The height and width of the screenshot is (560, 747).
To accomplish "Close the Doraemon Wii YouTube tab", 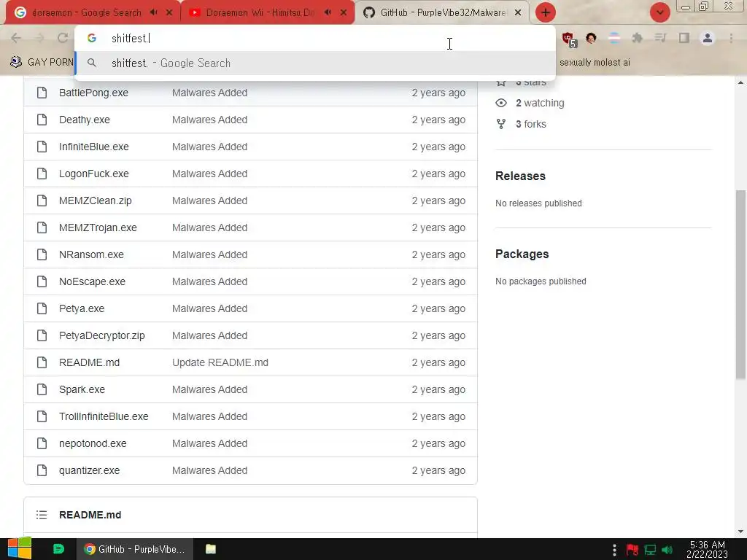I will [344, 12].
